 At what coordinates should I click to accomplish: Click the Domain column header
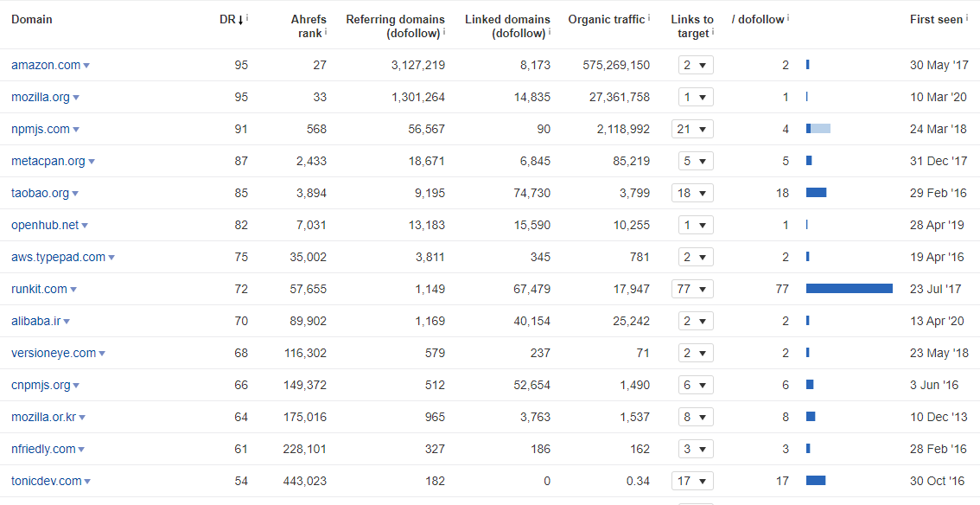32,19
